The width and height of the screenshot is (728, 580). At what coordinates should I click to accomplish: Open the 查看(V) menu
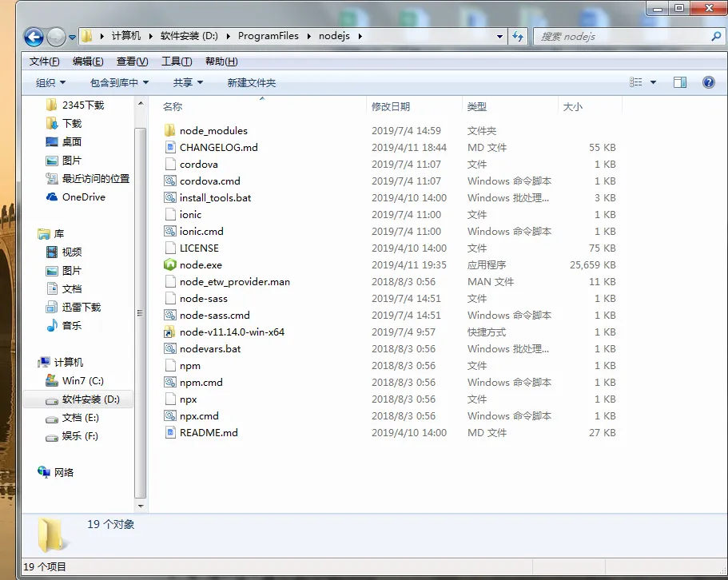click(x=133, y=62)
